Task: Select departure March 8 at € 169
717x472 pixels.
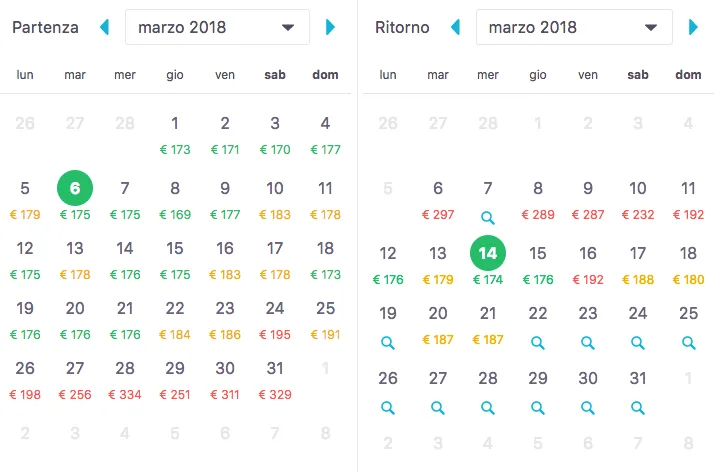Action: click(x=175, y=196)
